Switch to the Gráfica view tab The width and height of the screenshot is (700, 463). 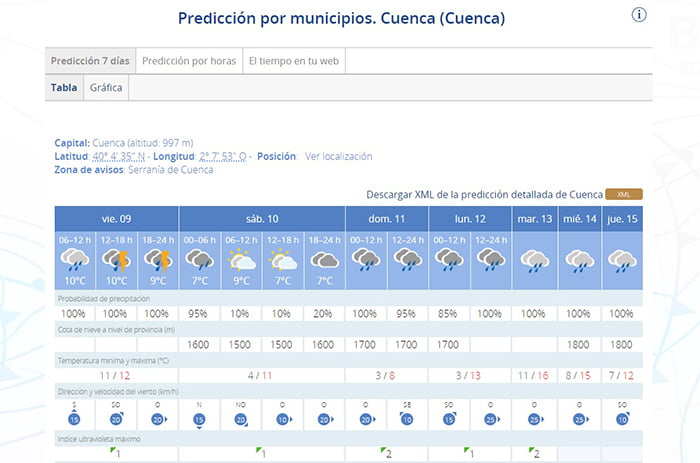(x=106, y=88)
